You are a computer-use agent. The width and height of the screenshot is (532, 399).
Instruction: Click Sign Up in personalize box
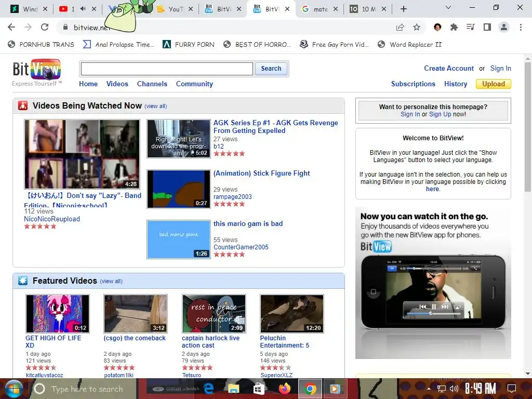pyautogui.click(x=440, y=114)
